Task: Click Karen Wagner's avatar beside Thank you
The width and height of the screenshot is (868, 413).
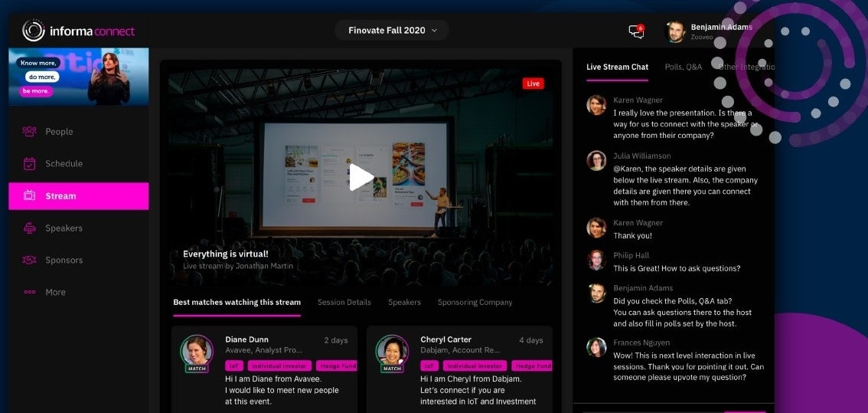Action: [x=596, y=228]
